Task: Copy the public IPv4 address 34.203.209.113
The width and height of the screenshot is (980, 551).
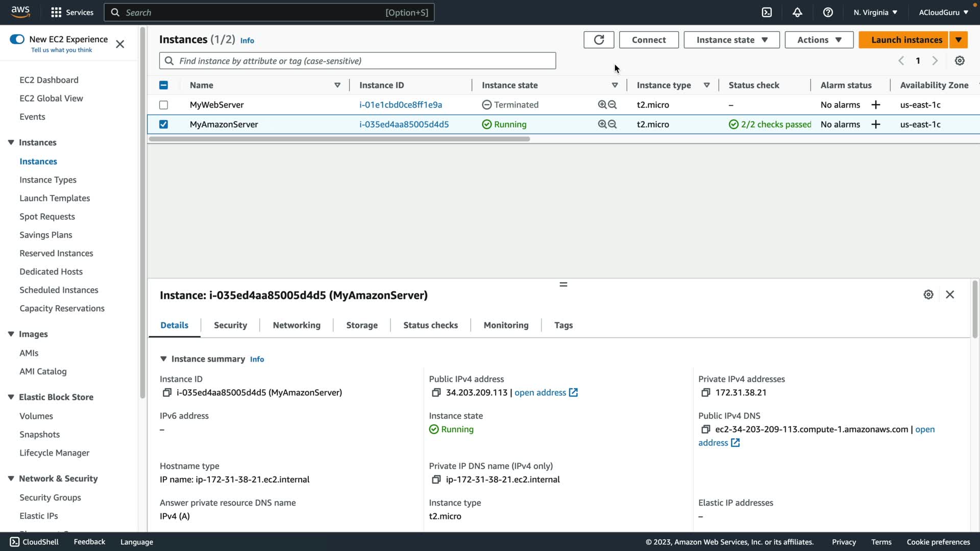Action: [436, 392]
